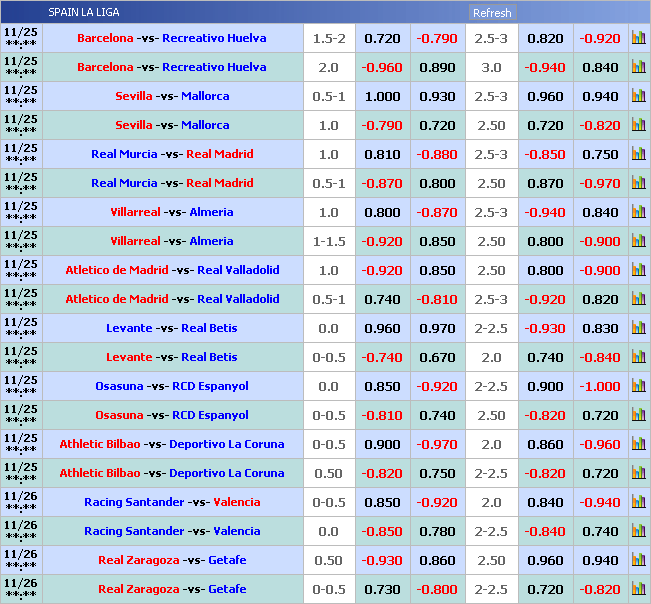Screen dimensions: 651x604
Task: Select 0.890 odds for Barcelona vs Recreativo Huelva
Action: [x=437, y=68]
